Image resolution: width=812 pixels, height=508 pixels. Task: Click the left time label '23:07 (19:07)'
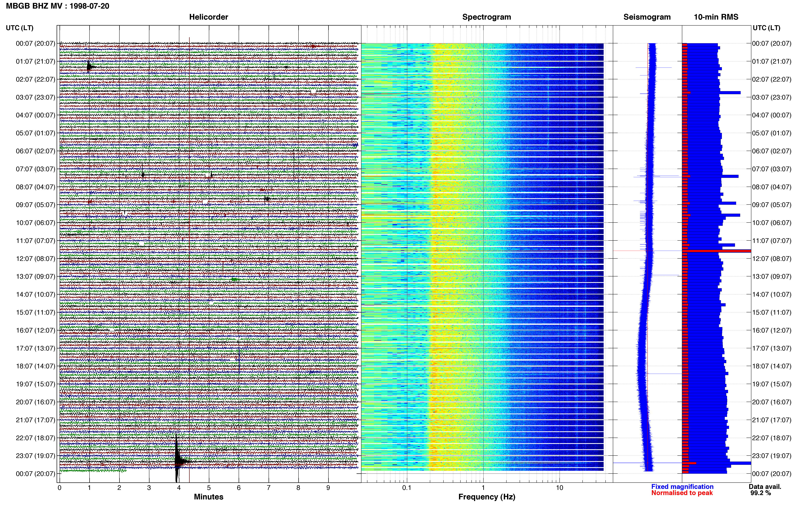coord(36,456)
